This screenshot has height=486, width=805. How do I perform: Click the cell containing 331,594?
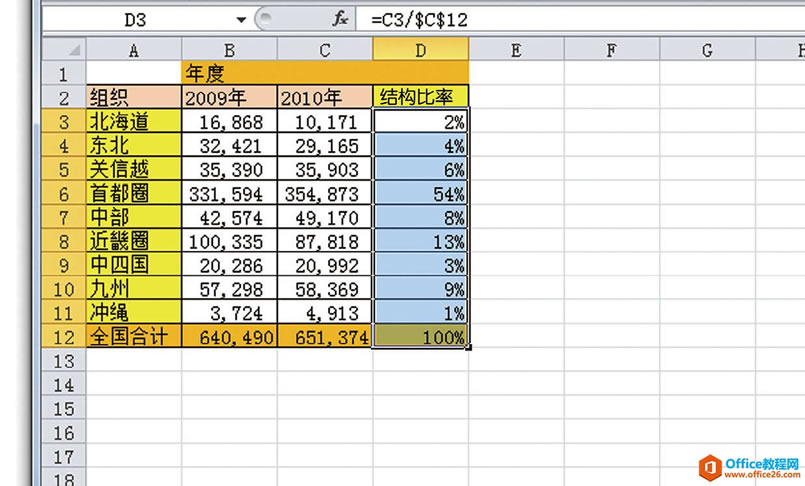(x=229, y=193)
